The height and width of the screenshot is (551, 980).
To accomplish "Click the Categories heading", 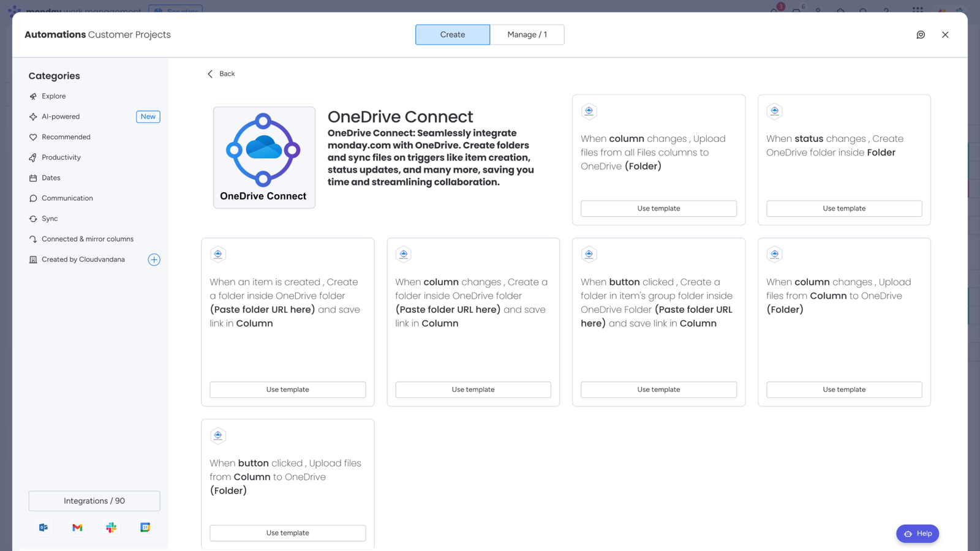I will pos(54,76).
